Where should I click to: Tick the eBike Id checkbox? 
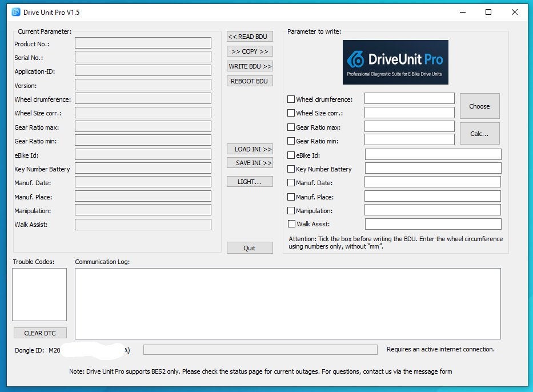[291, 155]
